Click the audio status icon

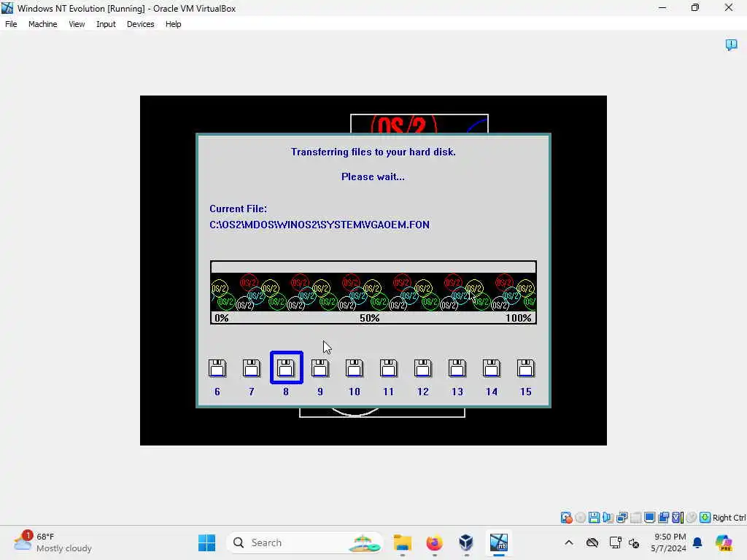608,518
